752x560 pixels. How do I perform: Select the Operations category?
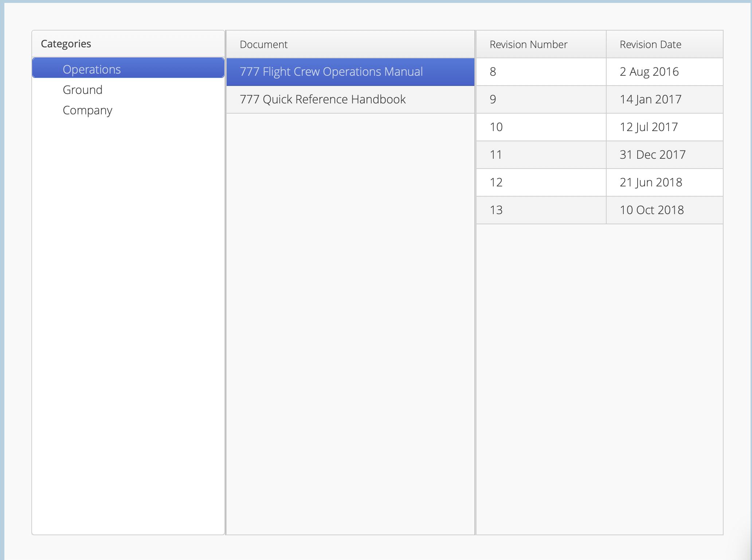click(x=92, y=69)
